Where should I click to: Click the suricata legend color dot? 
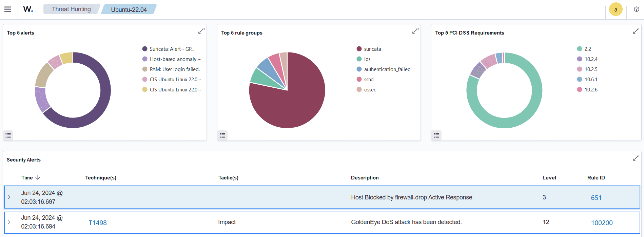[359, 49]
